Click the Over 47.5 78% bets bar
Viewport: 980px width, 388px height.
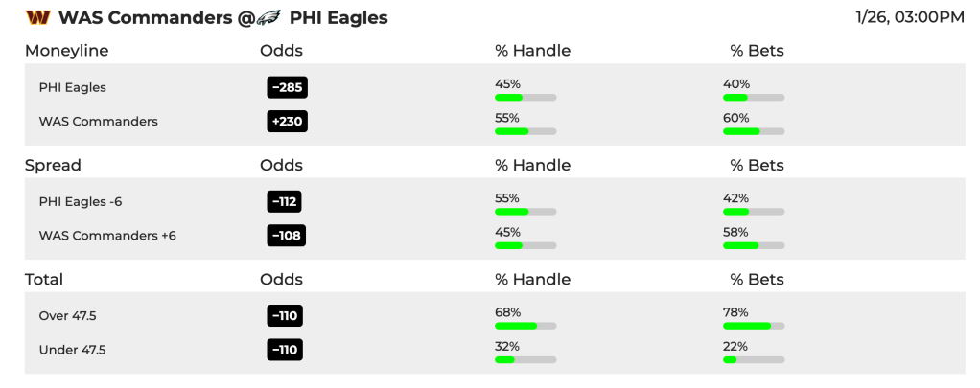point(754,326)
